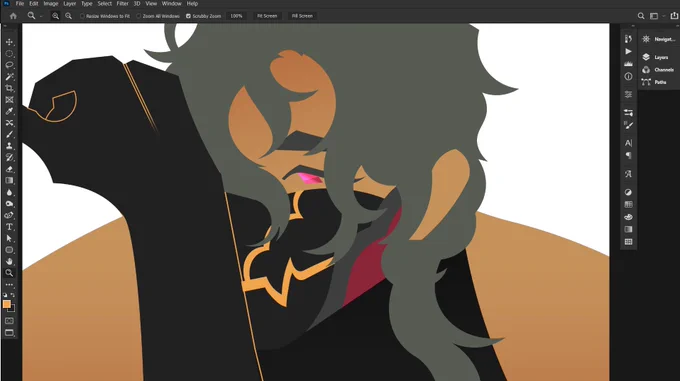Select the Lasso tool

tap(9, 65)
